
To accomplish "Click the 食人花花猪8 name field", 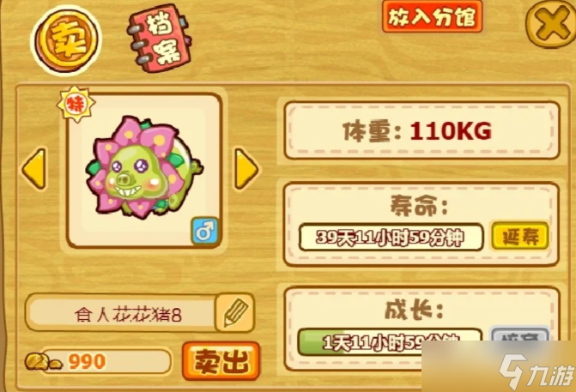I will pos(123,313).
